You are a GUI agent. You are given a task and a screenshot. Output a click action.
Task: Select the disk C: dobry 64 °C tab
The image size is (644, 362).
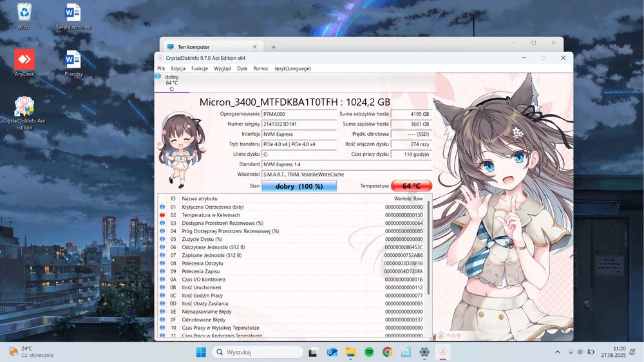pos(172,82)
